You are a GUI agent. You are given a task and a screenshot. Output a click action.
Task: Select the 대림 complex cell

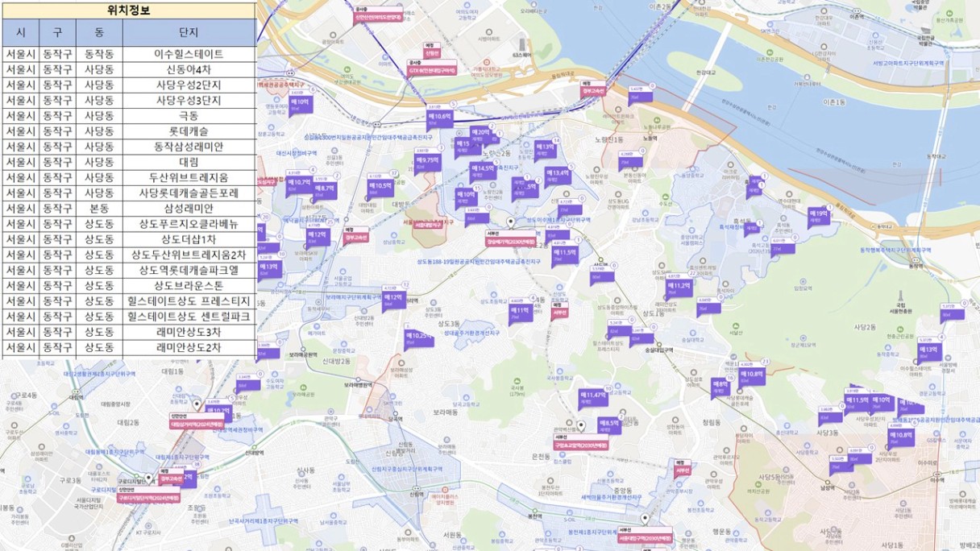point(189,162)
